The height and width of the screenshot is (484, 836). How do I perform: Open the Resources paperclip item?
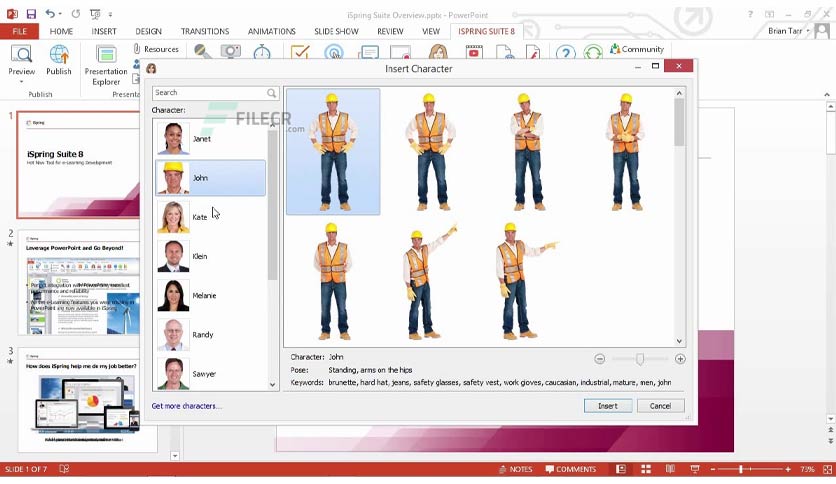pyautogui.click(x=156, y=49)
